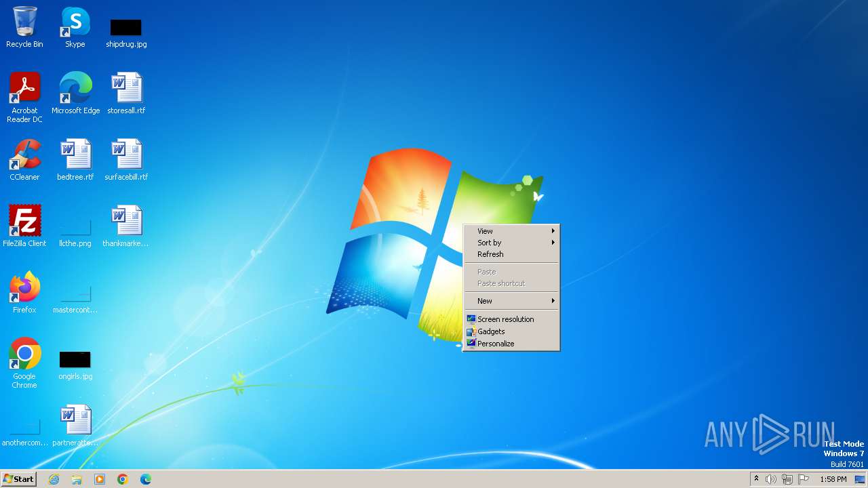The height and width of the screenshot is (488, 868).
Task: Select the CCleaner desktop shortcut
Action: coord(24,159)
